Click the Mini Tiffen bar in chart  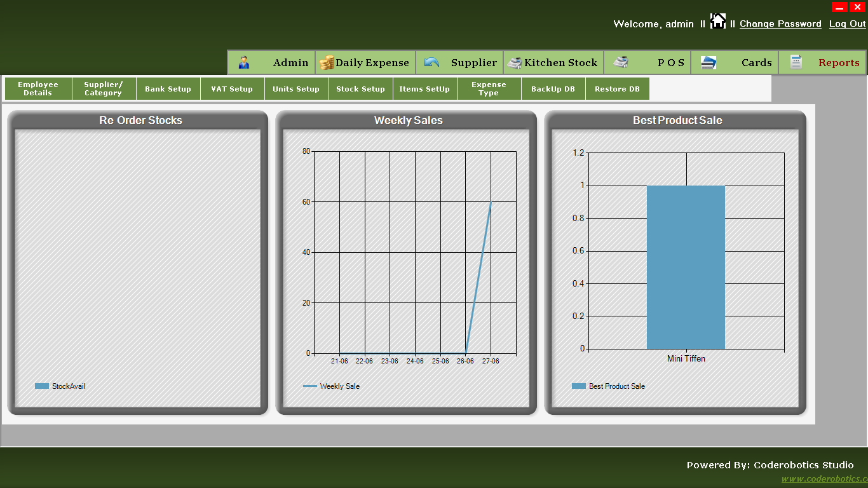(x=686, y=267)
